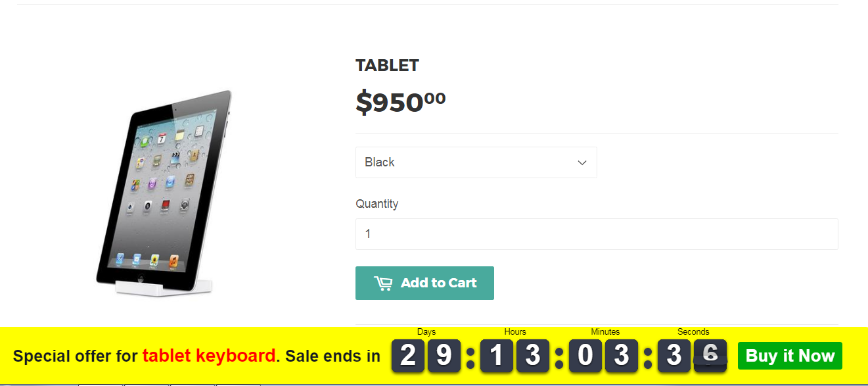Click the countdown days digit "2" card
This screenshot has height=386, width=868.
408,356
